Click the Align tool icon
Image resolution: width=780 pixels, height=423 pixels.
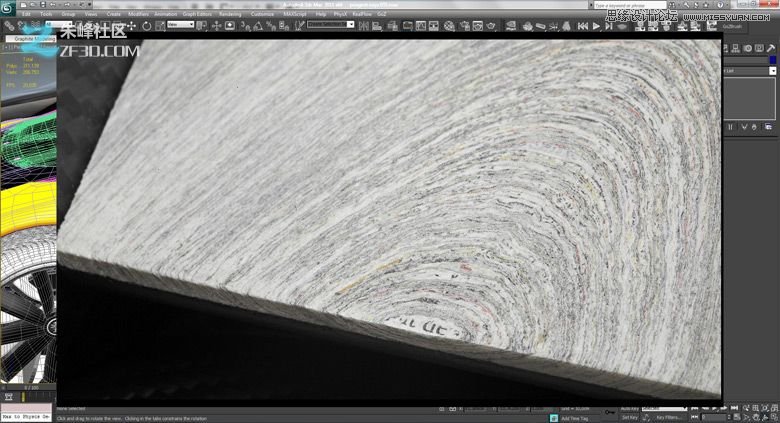click(x=377, y=25)
